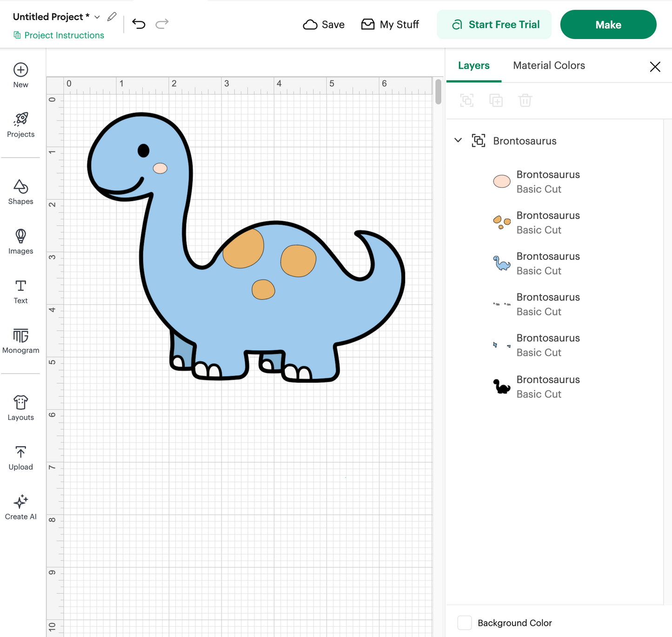Open My Stuff
672x637 pixels.
390,25
